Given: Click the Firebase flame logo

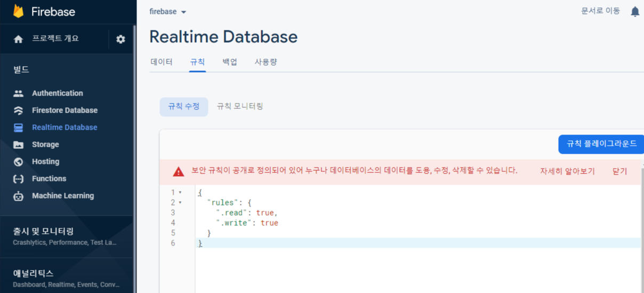Looking at the screenshot, I should click(19, 11).
